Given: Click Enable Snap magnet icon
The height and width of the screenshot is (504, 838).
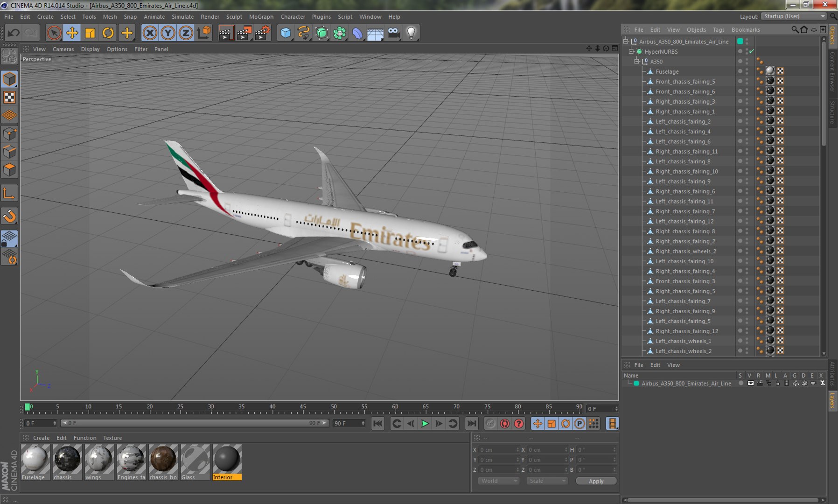Looking at the screenshot, I should pyautogui.click(x=9, y=216).
